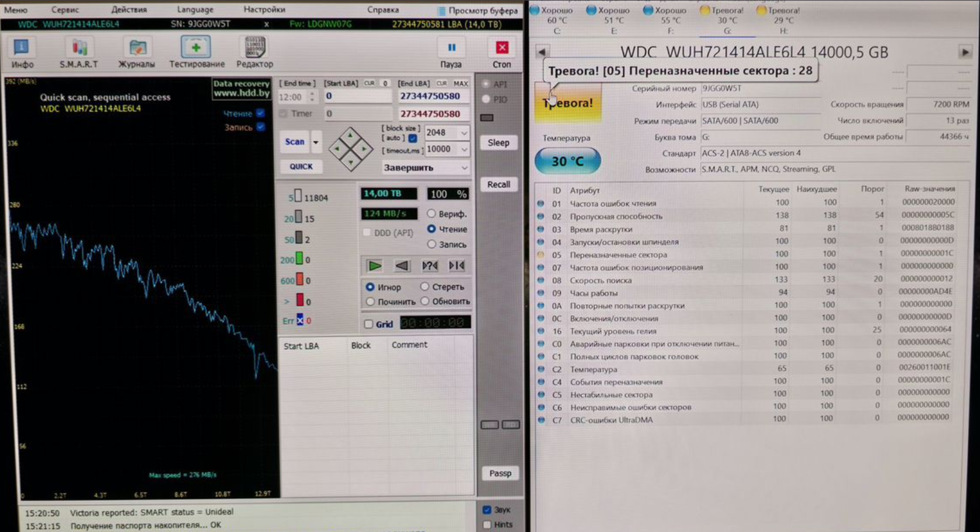Click the Просмотр буфера buffer view icon
The image size is (980, 532).
pyautogui.click(x=441, y=10)
